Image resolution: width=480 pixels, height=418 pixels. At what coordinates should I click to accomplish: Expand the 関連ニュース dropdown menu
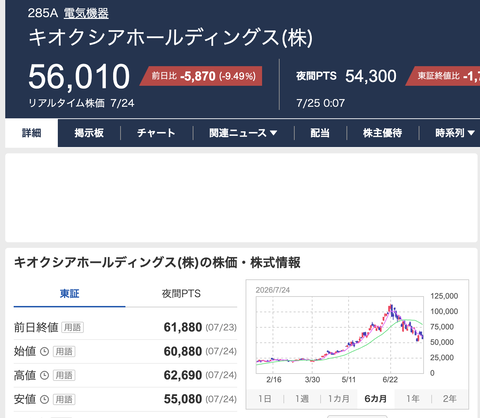click(243, 133)
